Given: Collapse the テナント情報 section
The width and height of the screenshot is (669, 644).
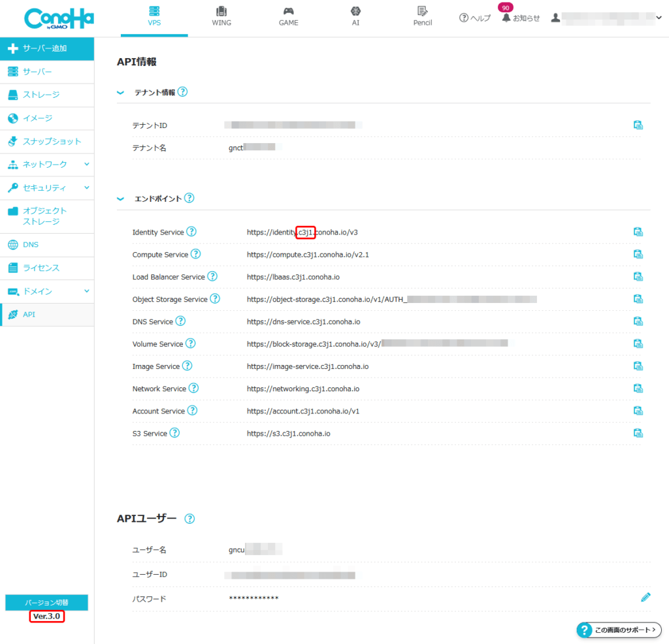Looking at the screenshot, I should click(120, 93).
